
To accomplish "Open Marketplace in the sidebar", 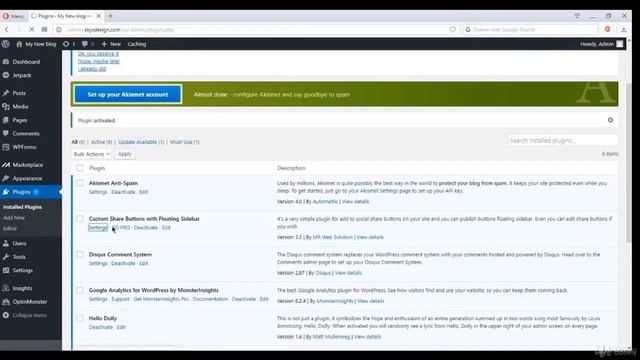I will [x=27, y=165].
